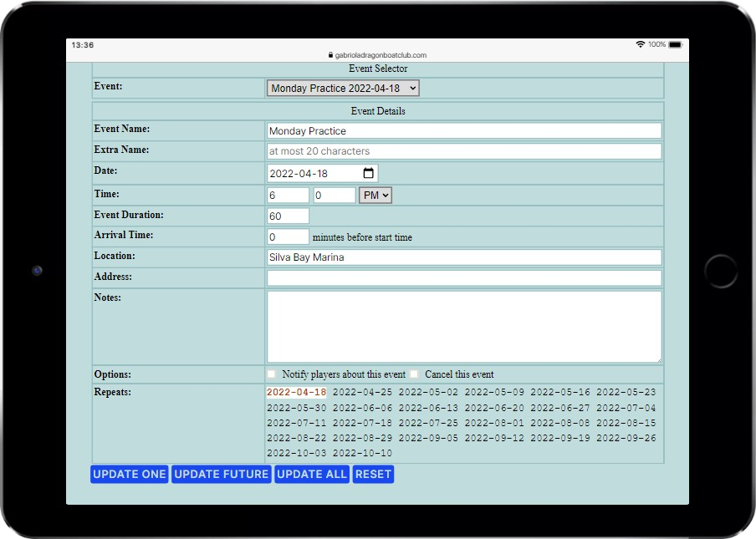Click the Event Details heading text

tap(378, 111)
